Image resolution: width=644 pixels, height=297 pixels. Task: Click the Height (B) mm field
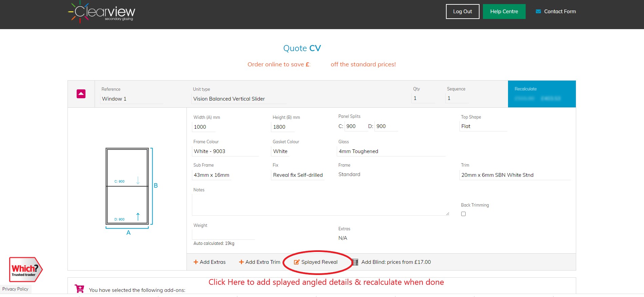[283, 127]
